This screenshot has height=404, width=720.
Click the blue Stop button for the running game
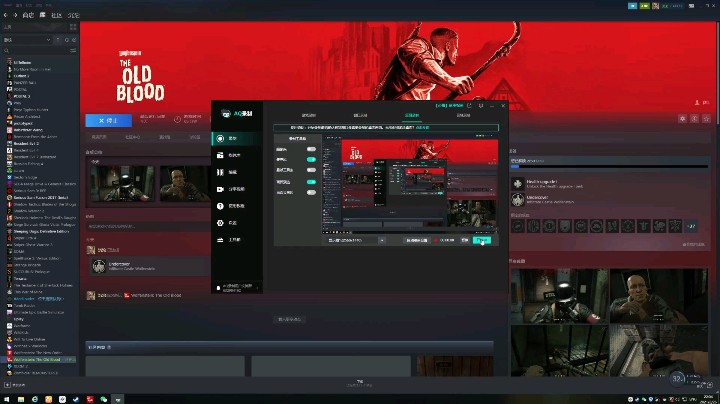pos(108,120)
